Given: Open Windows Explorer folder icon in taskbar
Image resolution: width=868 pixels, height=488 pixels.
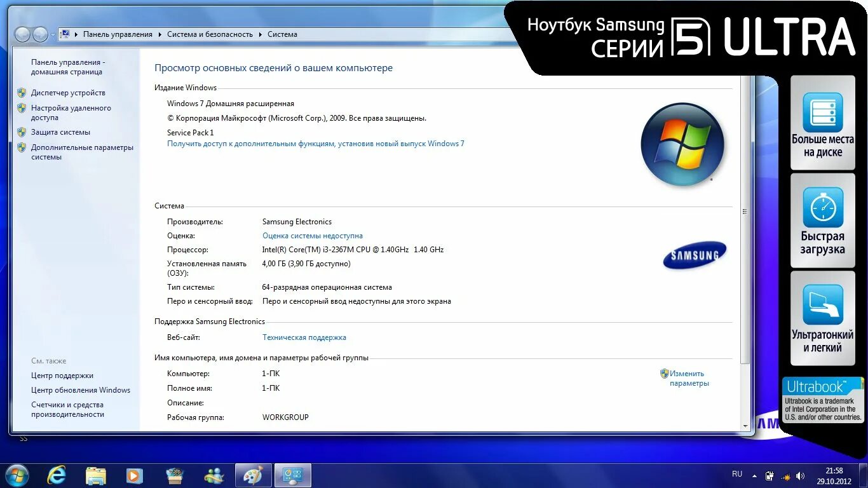Looking at the screenshot, I should click(96, 475).
